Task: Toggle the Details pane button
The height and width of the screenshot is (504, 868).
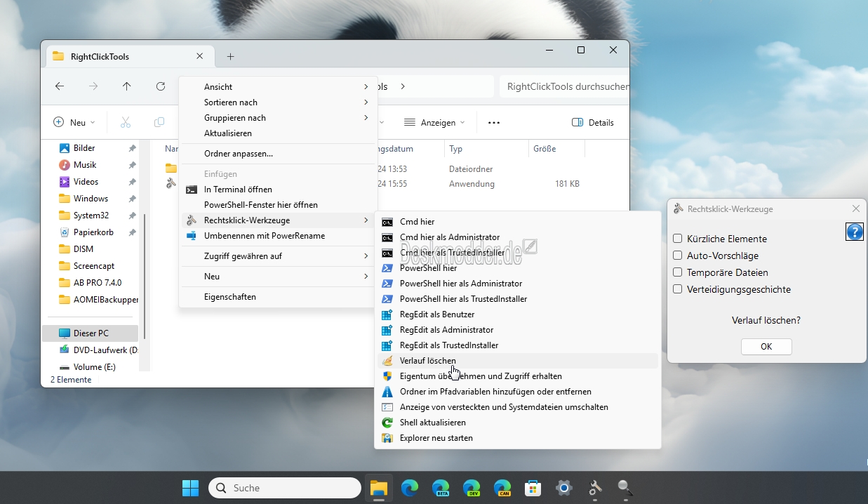Action: (593, 122)
